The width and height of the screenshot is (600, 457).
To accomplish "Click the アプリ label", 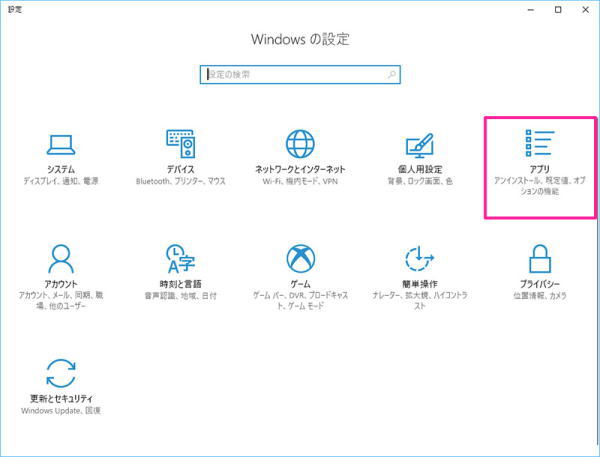I will pyautogui.click(x=540, y=169).
